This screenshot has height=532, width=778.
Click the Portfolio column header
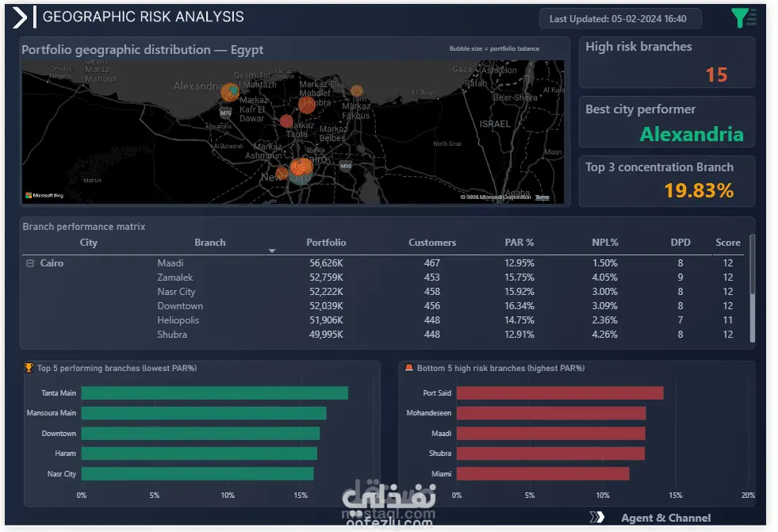pyautogui.click(x=326, y=243)
